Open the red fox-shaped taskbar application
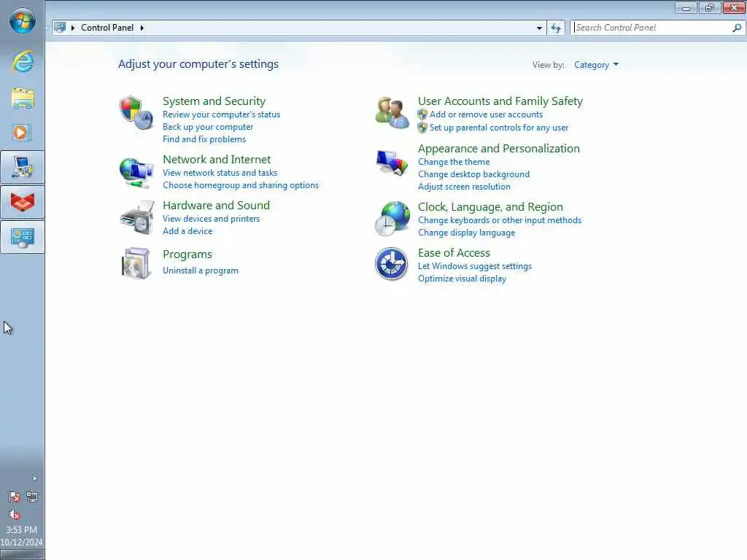 pos(23,203)
